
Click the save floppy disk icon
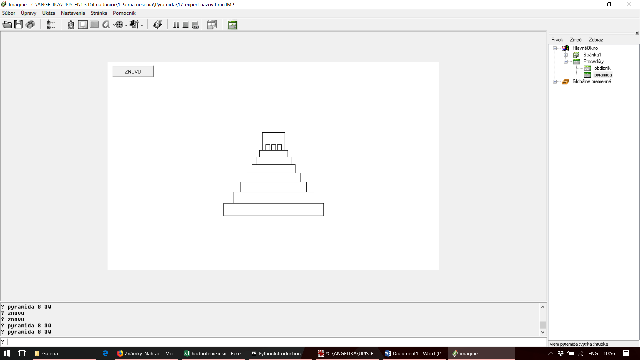18,24
